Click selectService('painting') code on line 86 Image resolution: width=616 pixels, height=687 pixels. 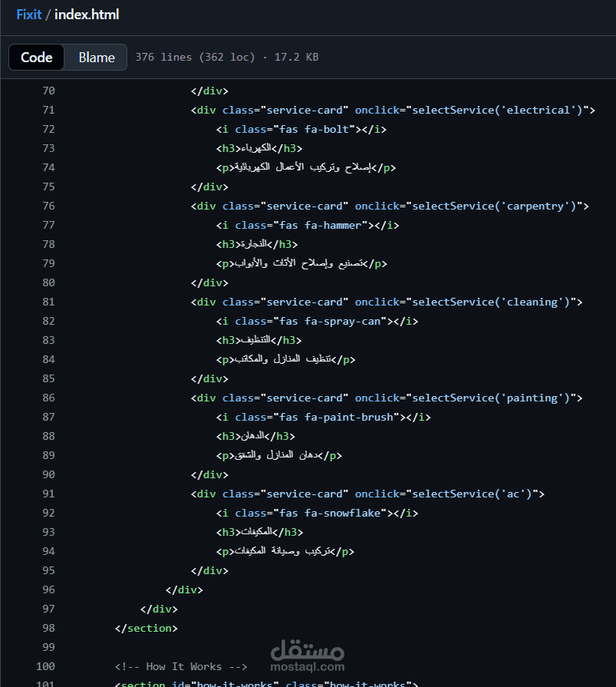pyautogui.click(x=491, y=398)
